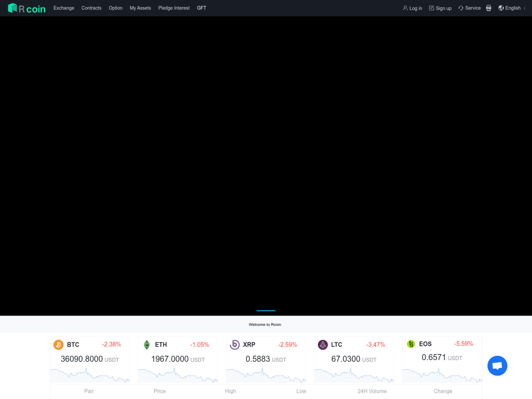Click the BTC price 36090.8000

(x=82, y=359)
